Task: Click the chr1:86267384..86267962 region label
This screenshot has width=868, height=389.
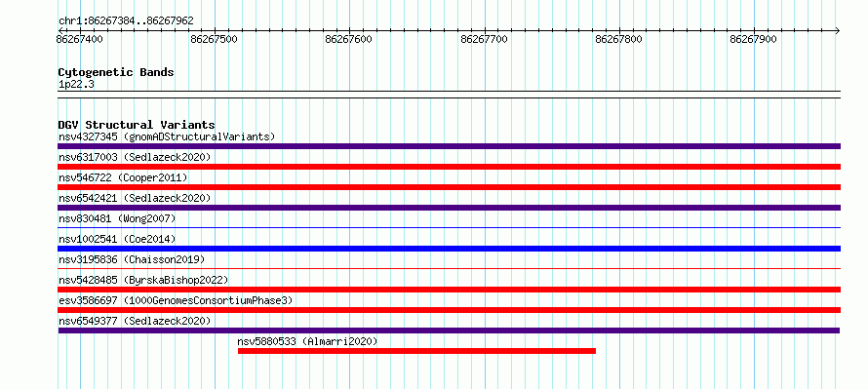Action: (126, 21)
